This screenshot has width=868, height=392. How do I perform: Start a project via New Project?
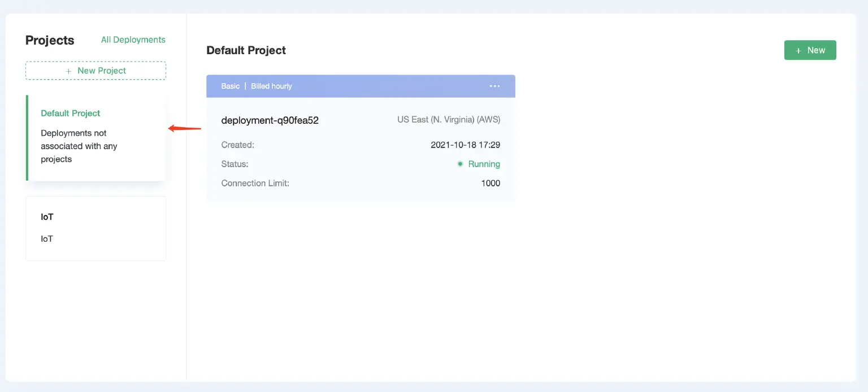click(95, 70)
